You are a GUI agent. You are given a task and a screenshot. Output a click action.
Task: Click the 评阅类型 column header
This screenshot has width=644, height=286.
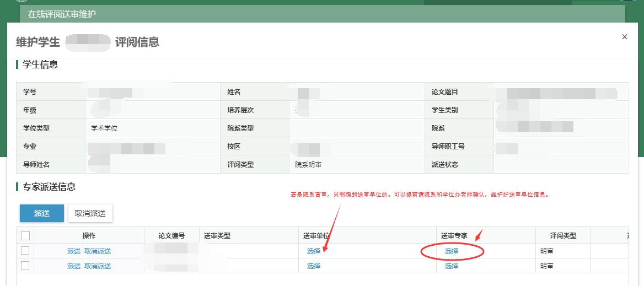click(563, 236)
